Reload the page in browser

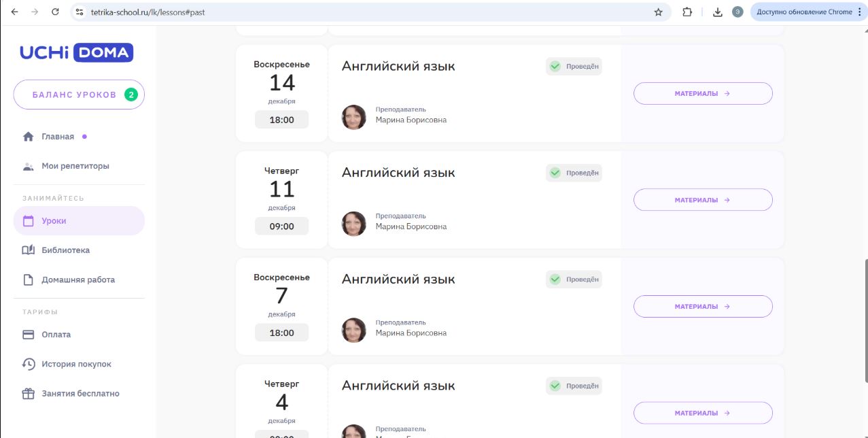click(x=55, y=12)
